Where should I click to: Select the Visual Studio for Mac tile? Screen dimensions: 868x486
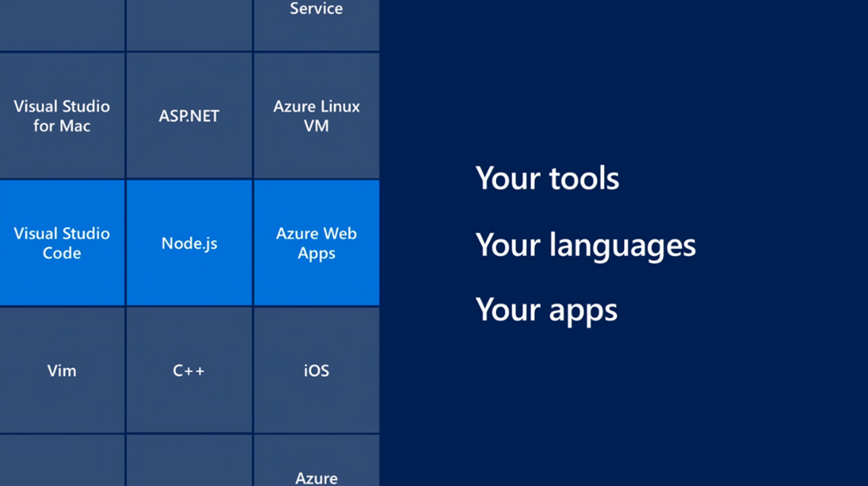tap(62, 116)
